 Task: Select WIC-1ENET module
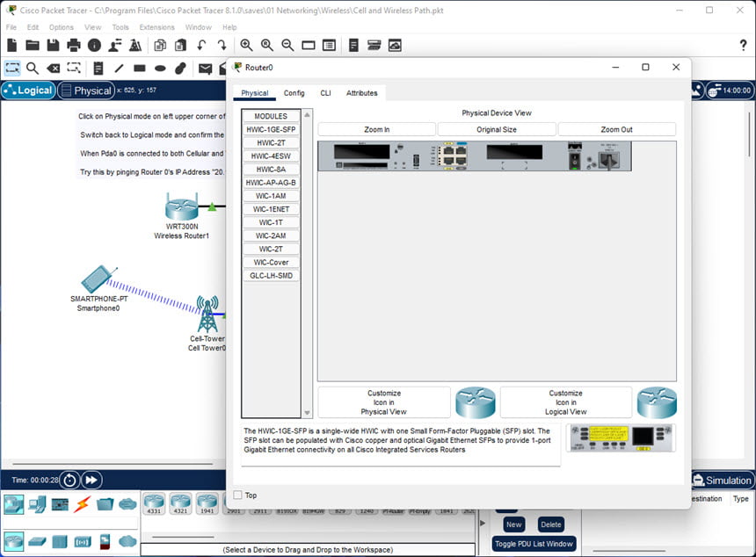pos(271,209)
